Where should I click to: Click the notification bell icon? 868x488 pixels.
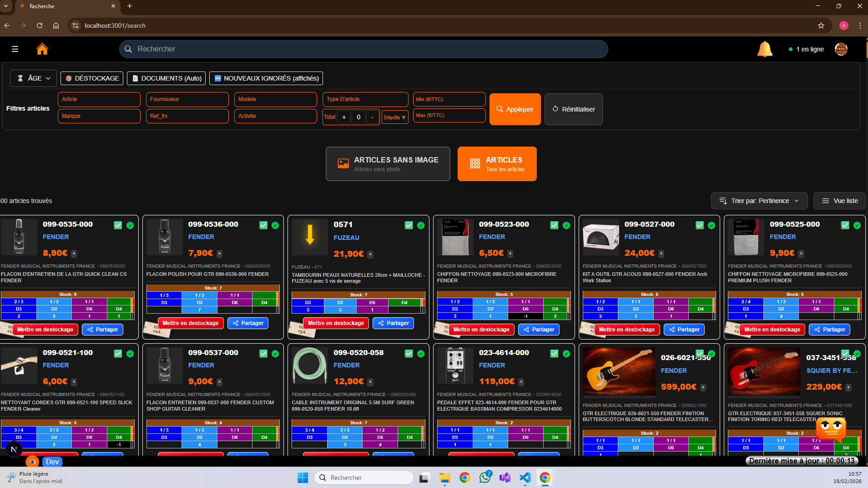point(764,49)
